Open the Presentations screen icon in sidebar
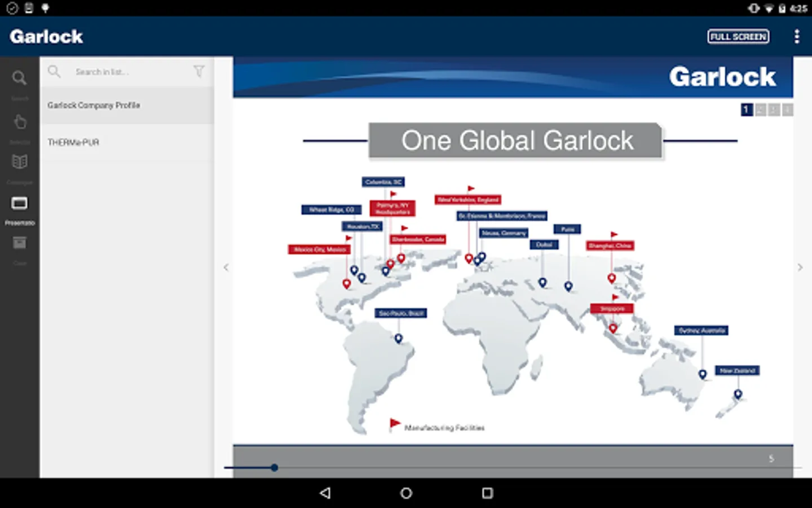This screenshot has width=812, height=508. (20, 203)
